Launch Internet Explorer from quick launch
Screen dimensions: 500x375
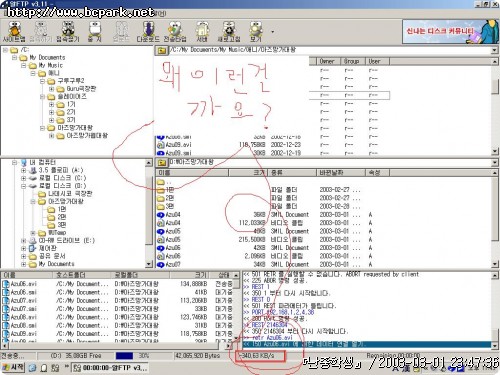click(32, 368)
